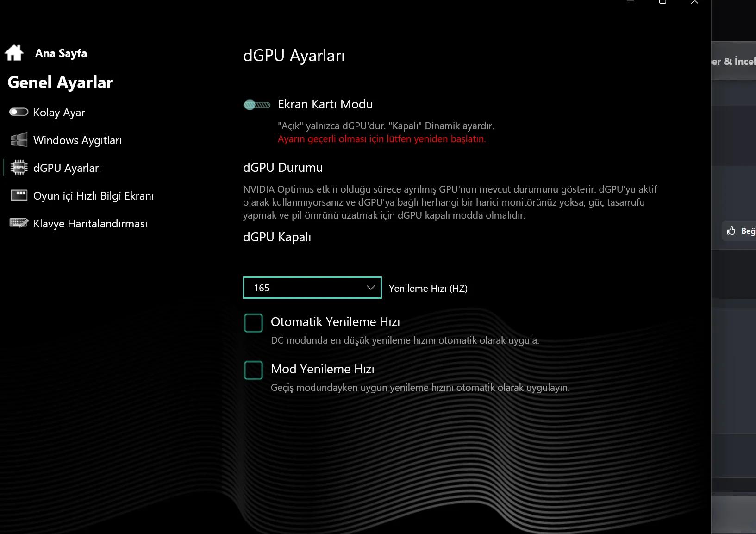Open the Ana Sayfa page
Viewport: 756px width, 534px height.
pyautogui.click(x=61, y=53)
